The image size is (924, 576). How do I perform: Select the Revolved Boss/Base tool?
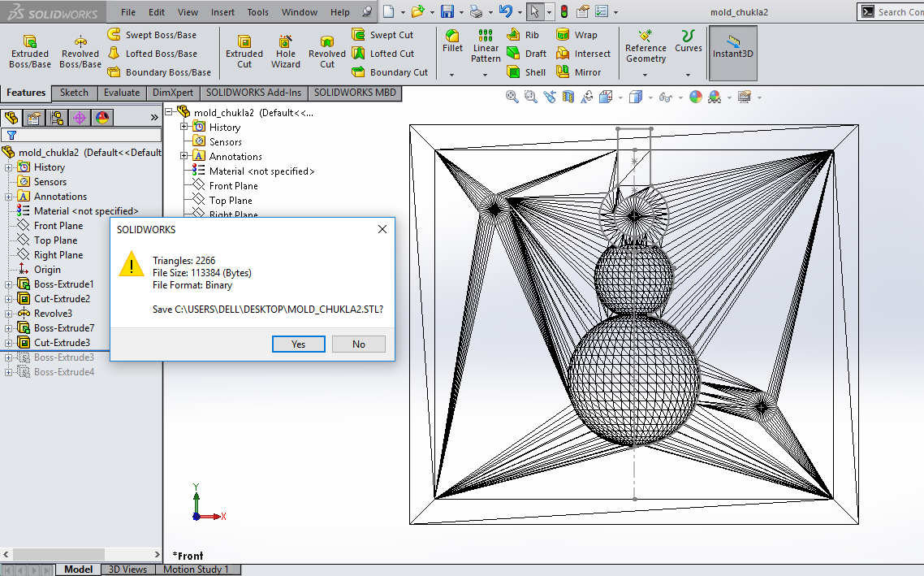[80, 52]
